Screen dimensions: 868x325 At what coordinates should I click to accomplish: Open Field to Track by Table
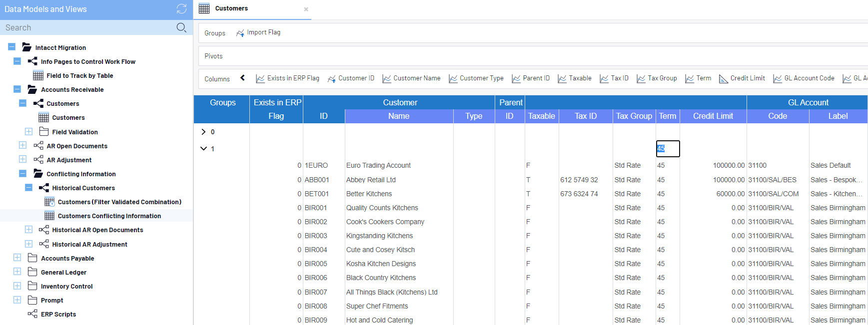click(x=79, y=76)
